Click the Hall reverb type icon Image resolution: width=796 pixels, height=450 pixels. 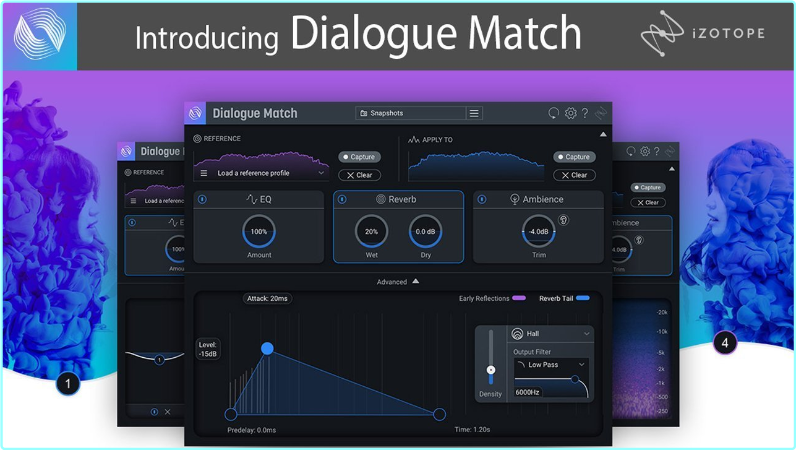[517, 334]
